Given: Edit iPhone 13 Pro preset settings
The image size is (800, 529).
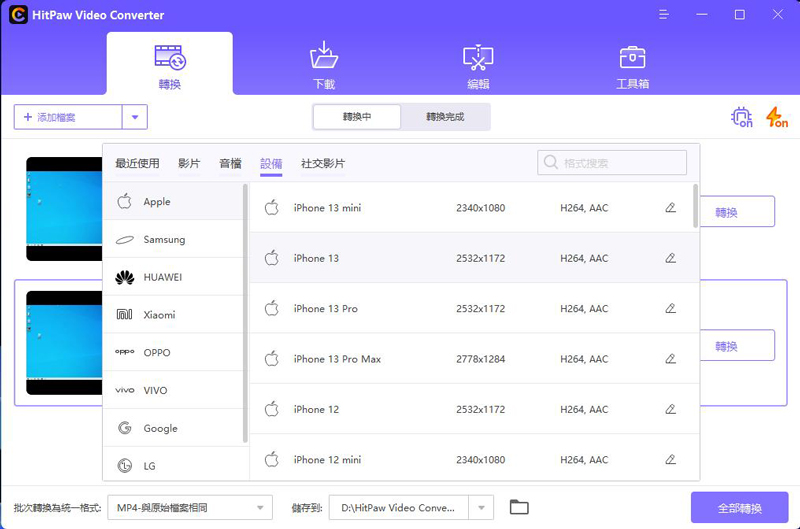Looking at the screenshot, I should click(x=670, y=308).
